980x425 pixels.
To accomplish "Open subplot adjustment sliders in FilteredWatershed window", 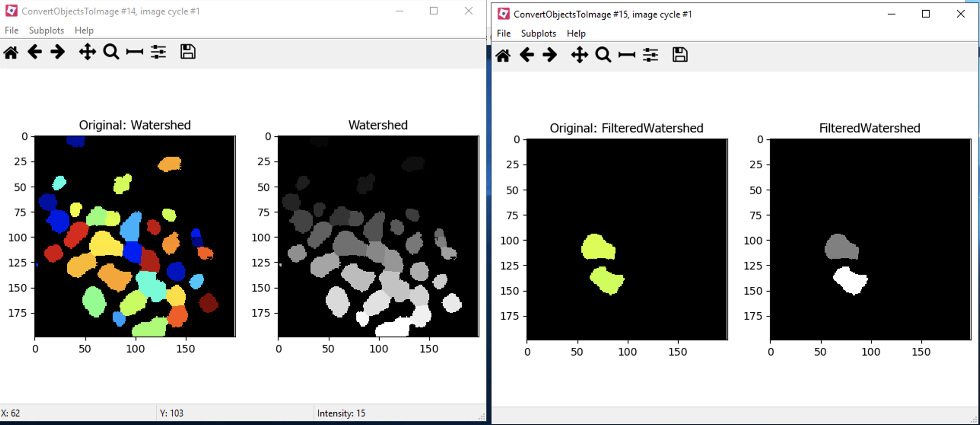I will click(651, 55).
